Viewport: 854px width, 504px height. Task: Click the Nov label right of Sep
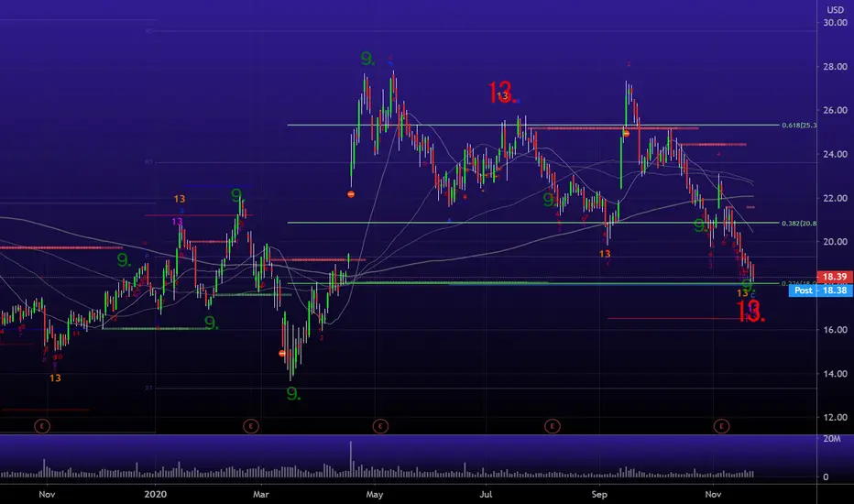[713, 494]
